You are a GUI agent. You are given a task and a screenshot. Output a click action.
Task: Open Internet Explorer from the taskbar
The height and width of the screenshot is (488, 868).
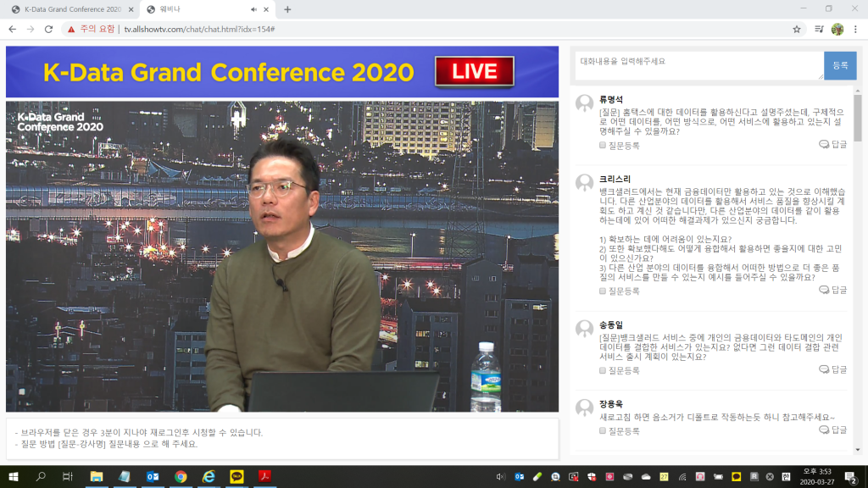coord(209,476)
